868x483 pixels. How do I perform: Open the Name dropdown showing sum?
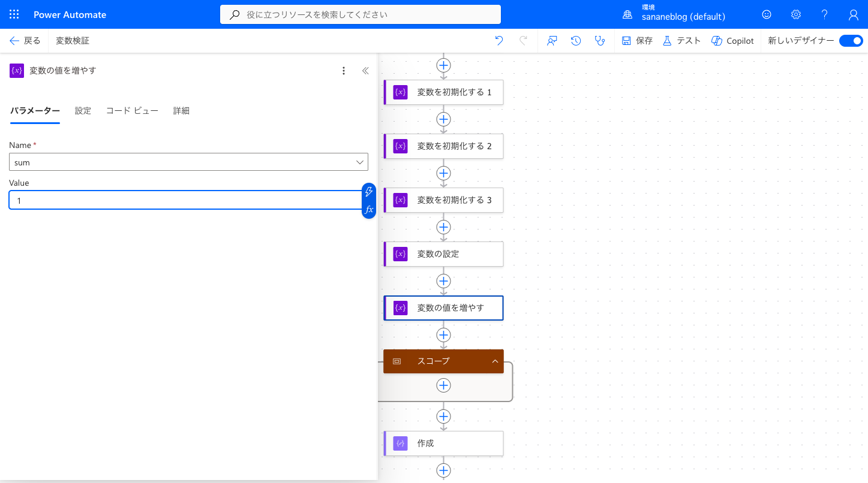(188, 162)
